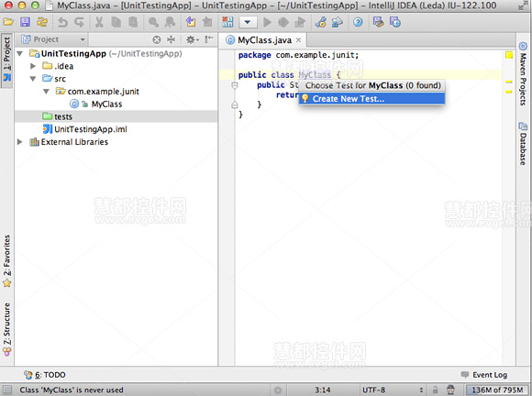Image resolution: width=532 pixels, height=396 pixels.
Task: Click the tool windows toggle in status bar
Action: click(x=7, y=390)
